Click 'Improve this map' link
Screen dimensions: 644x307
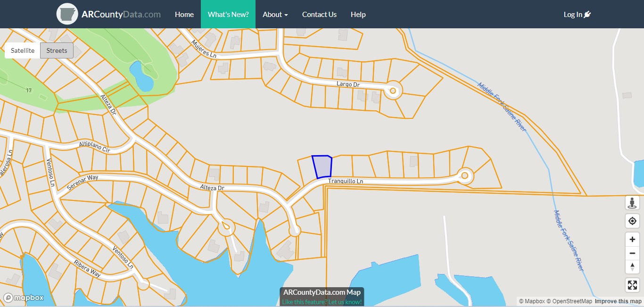coord(618,301)
